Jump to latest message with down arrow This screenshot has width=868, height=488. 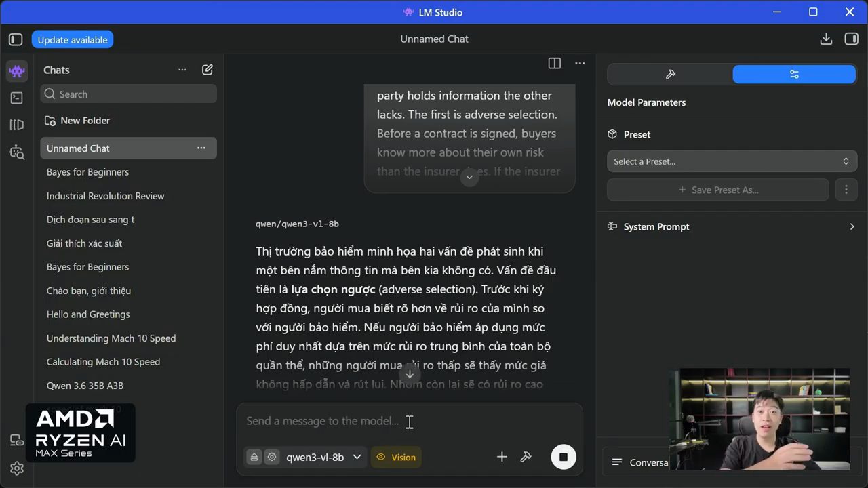[410, 374]
